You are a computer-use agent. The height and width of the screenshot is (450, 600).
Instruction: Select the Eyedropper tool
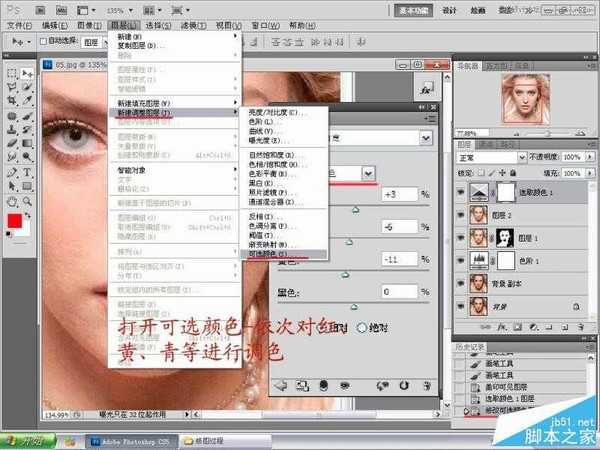pyautogui.click(x=27, y=101)
